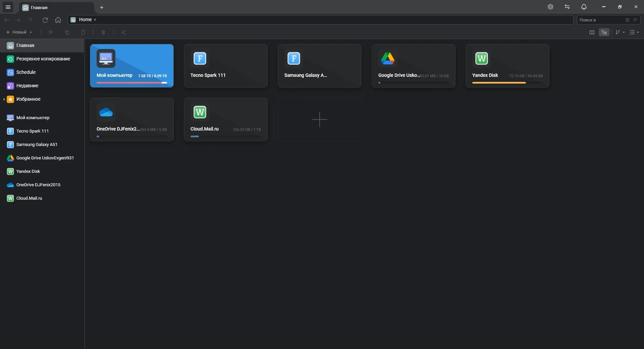Select Tecno Spark 111 in sidebar
Image resolution: width=644 pixels, height=349 pixels.
(42, 131)
